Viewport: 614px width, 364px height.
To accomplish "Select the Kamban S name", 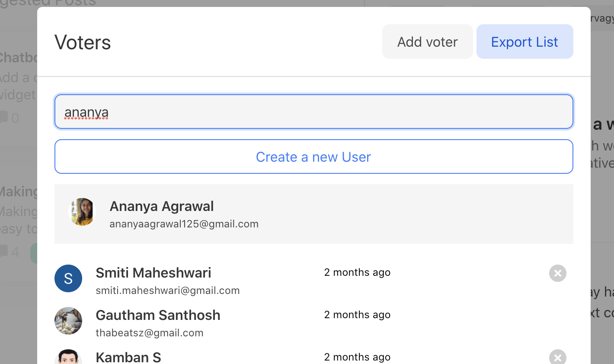I will 128,358.
